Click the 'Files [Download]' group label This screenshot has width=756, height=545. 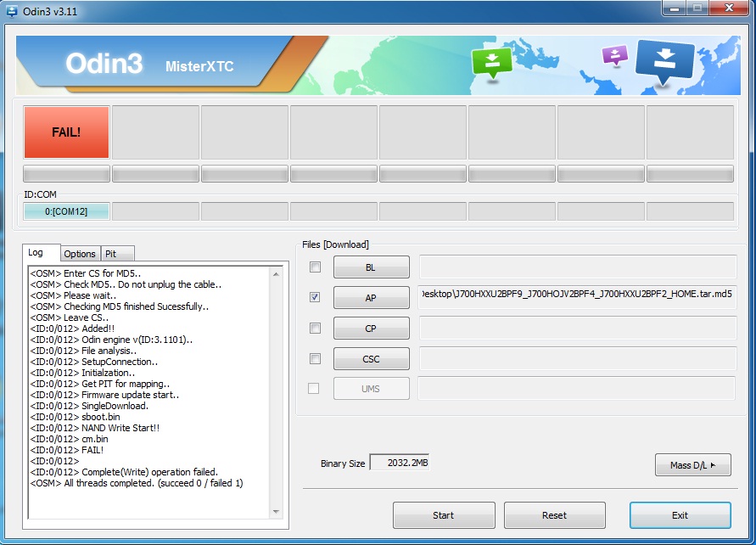click(335, 244)
